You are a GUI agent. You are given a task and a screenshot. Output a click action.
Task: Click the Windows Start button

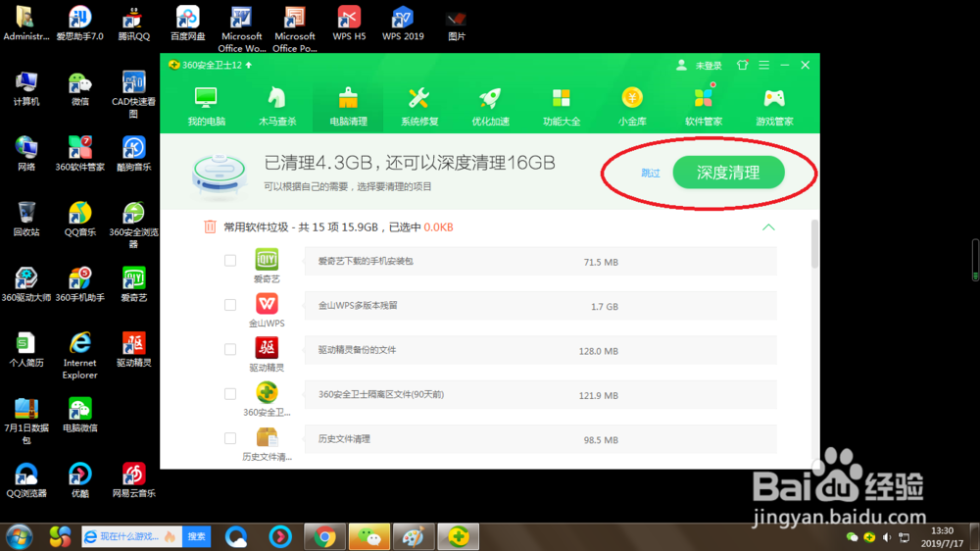(19, 536)
